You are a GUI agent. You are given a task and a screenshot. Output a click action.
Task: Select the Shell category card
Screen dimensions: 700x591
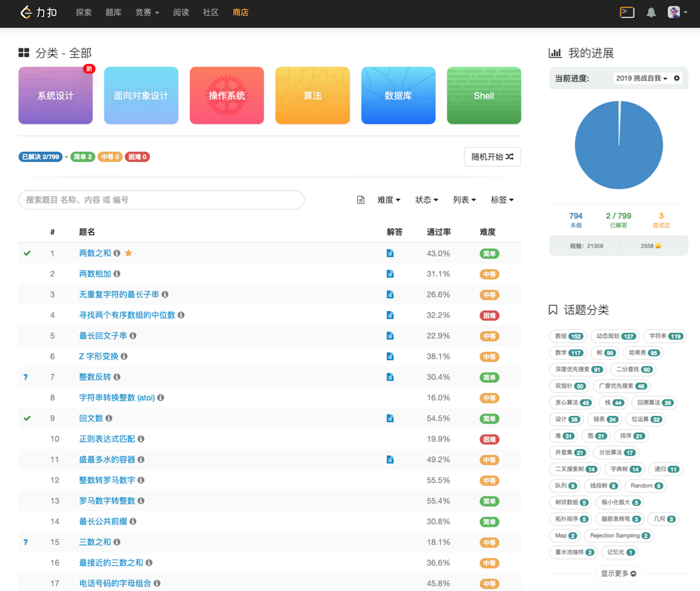[484, 96]
